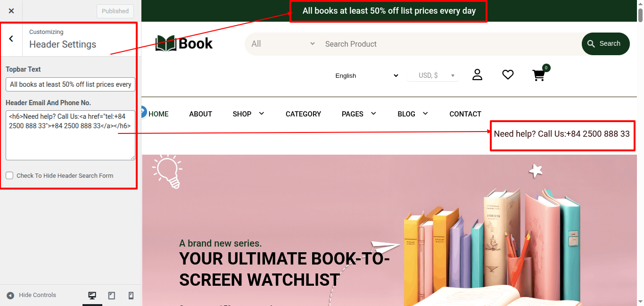Open the shopping cart icon
Screen dimensions: 644x306
coord(538,75)
